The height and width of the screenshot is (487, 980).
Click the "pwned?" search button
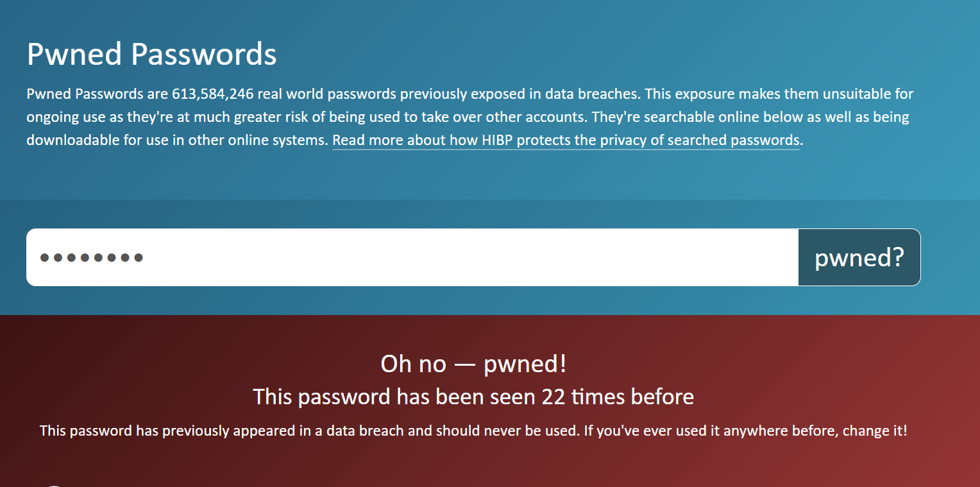pos(859,257)
